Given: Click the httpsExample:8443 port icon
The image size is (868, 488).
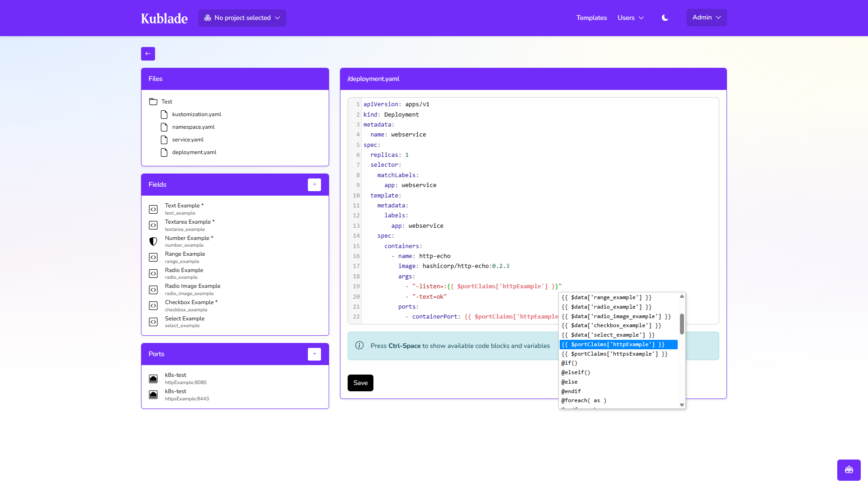Looking at the screenshot, I should coord(153,394).
